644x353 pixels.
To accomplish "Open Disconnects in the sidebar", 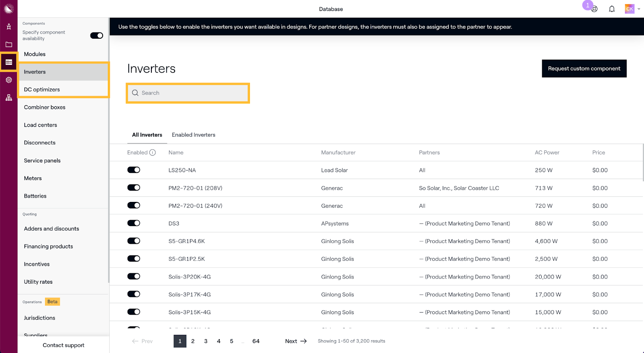I will click(x=63, y=143).
